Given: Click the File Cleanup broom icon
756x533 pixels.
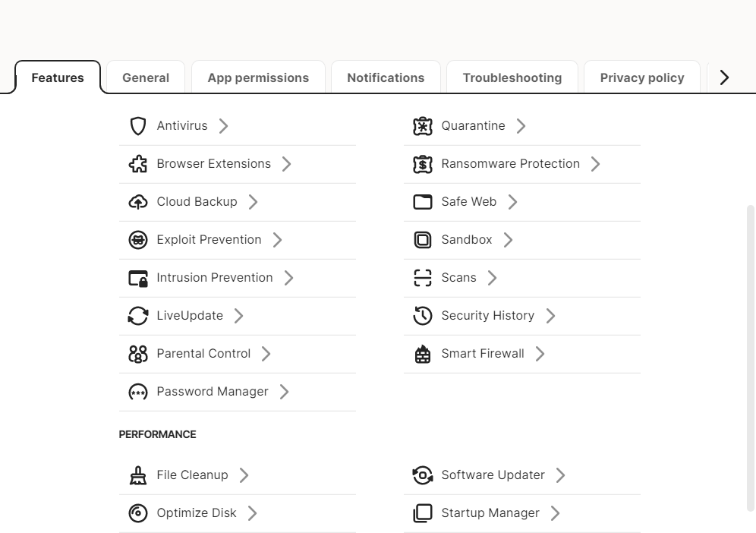Looking at the screenshot, I should (x=137, y=475).
